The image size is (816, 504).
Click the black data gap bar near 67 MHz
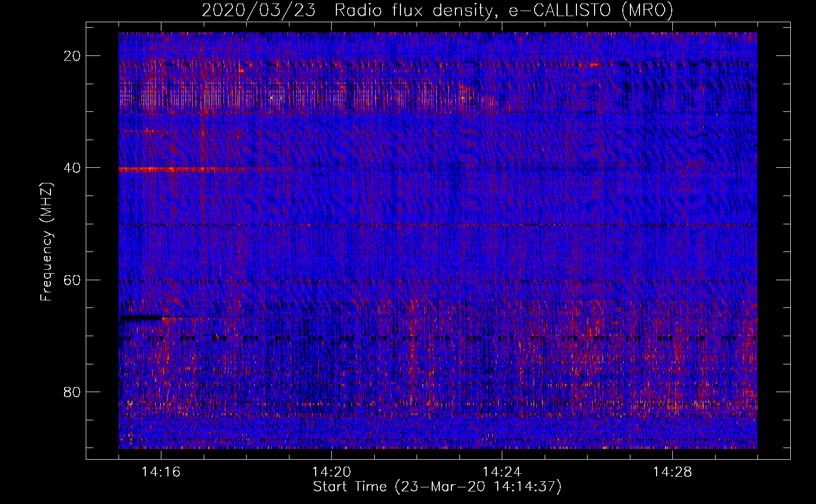[141, 318]
